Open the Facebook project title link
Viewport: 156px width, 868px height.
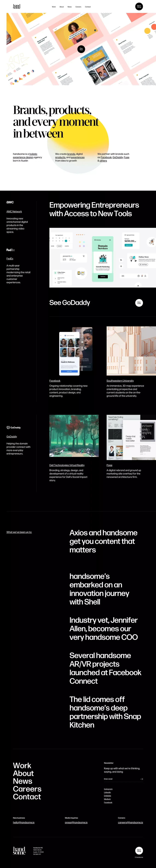pyautogui.click(x=55, y=381)
